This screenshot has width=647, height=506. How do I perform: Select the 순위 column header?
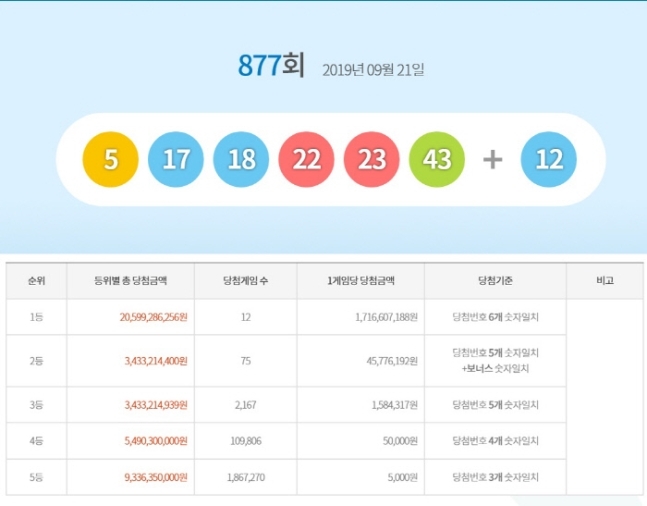pyautogui.click(x=37, y=281)
